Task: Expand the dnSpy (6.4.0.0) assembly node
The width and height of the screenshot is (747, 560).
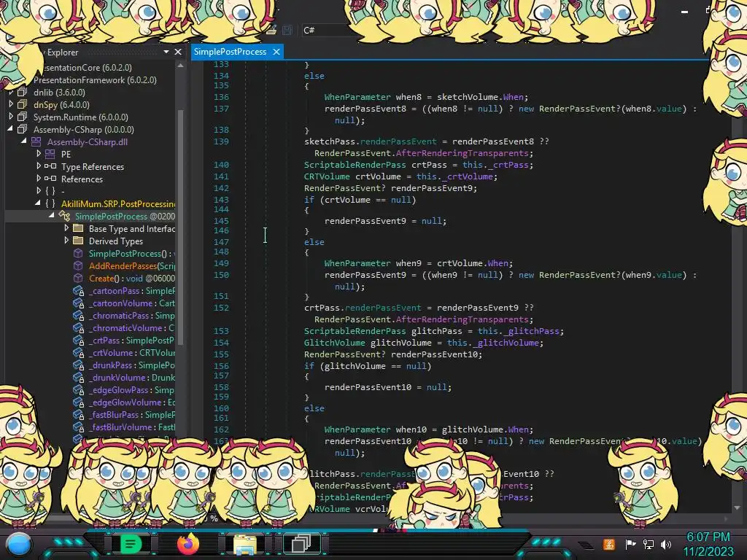Action: click(12, 104)
